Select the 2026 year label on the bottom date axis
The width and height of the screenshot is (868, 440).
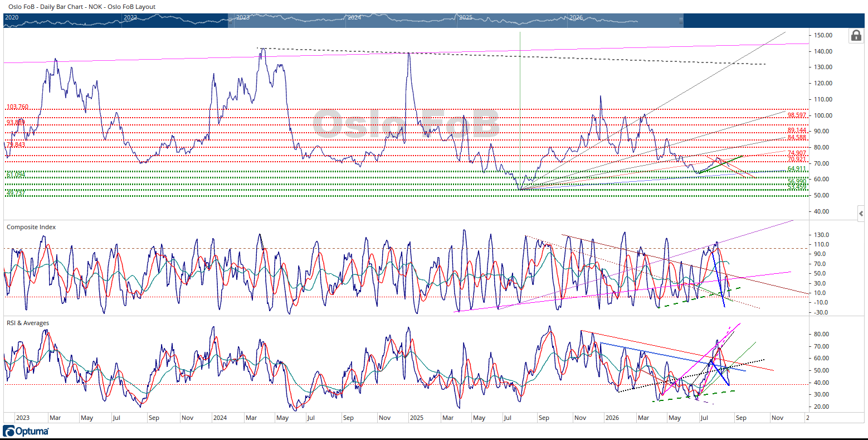pos(612,418)
